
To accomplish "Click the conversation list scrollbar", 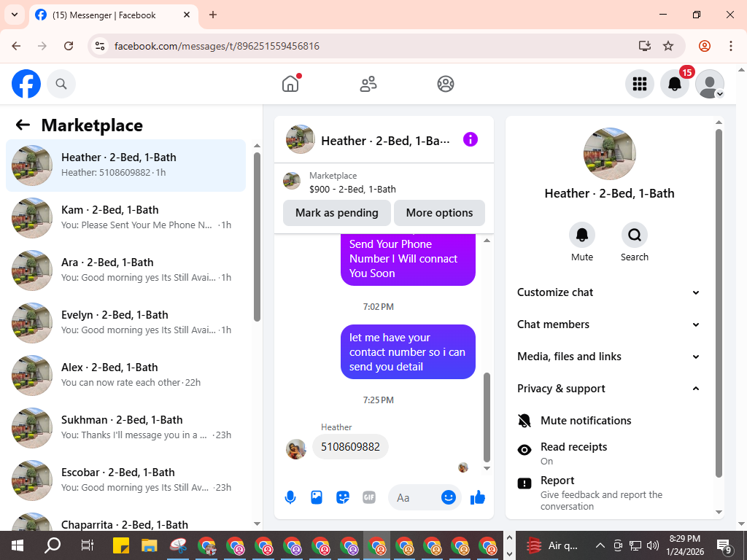I will [x=257, y=237].
